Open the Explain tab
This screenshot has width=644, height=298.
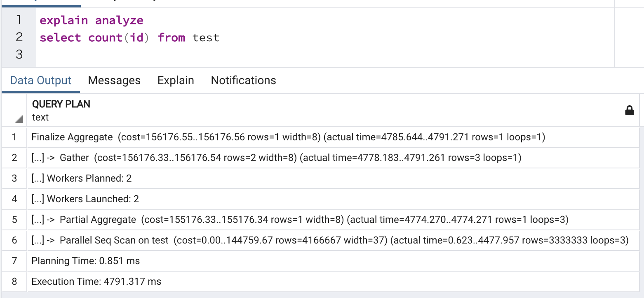click(176, 80)
